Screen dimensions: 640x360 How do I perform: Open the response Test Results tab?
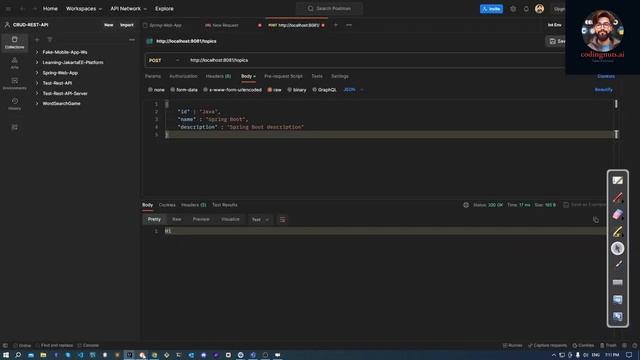[x=224, y=205]
